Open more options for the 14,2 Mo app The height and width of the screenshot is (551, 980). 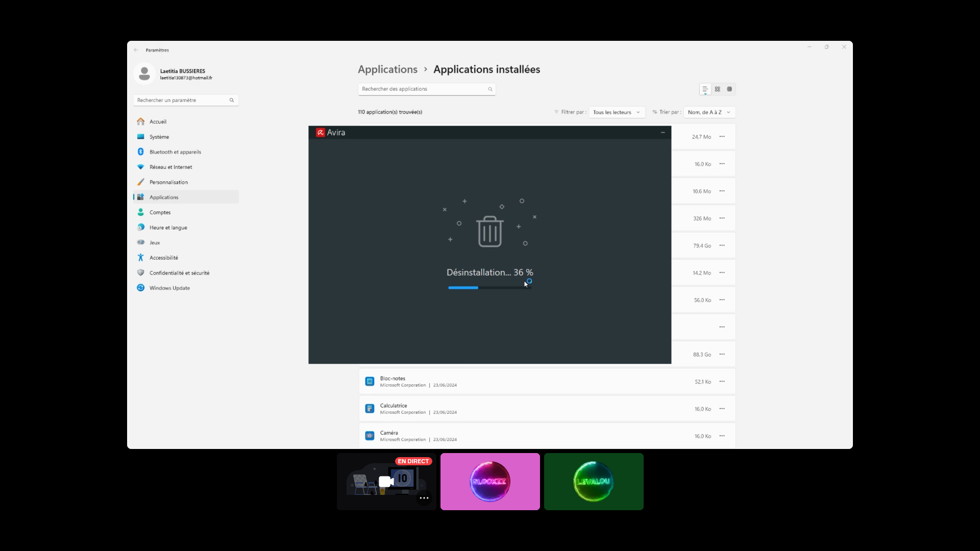tap(722, 273)
